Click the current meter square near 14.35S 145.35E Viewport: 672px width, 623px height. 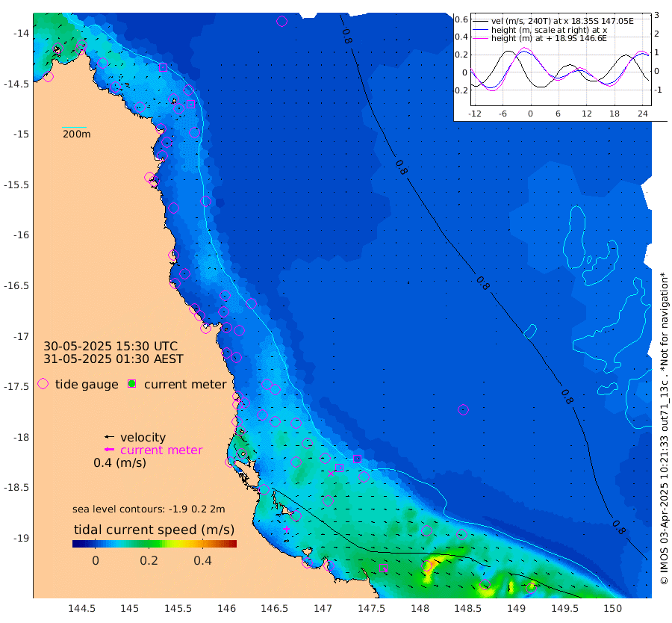(x=163, y=67)
